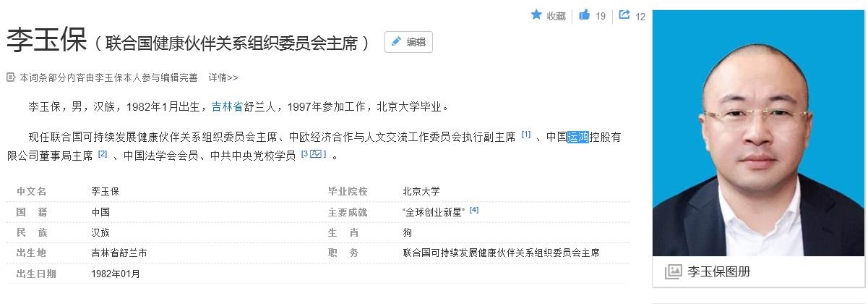Click citation reference [1]
Viewport: 868px width, 304px height.
point(526,135)
